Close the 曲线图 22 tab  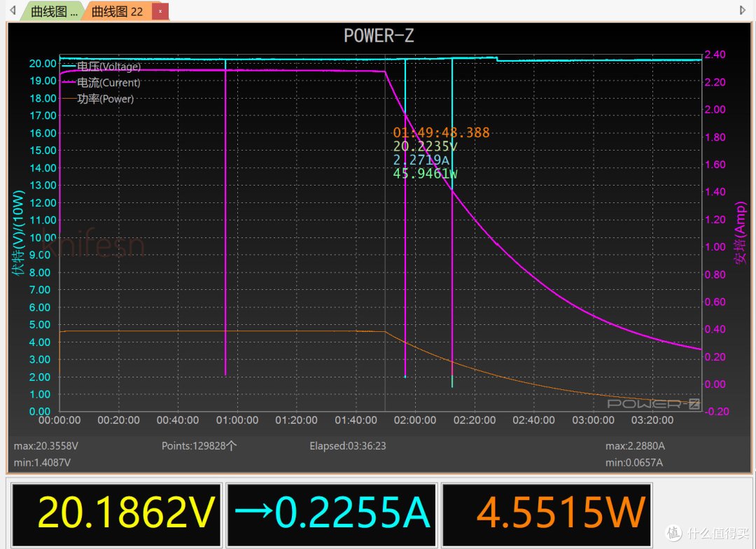[x=160, y=11]
